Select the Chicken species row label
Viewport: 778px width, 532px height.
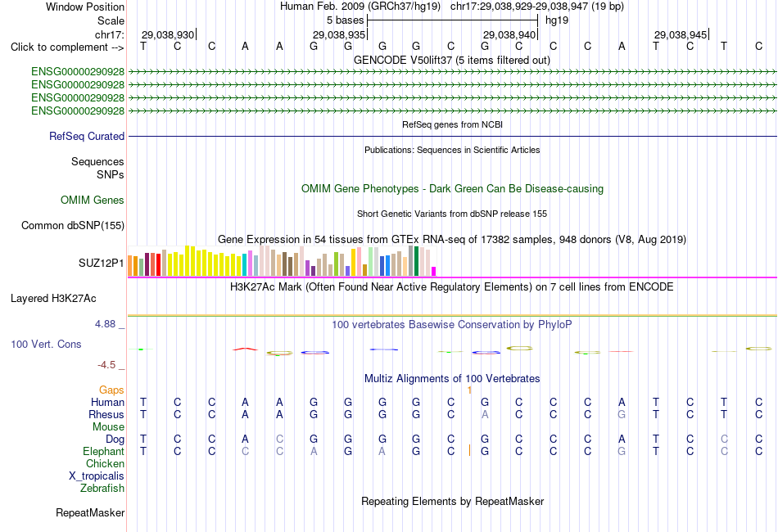(x=105, y=463)
